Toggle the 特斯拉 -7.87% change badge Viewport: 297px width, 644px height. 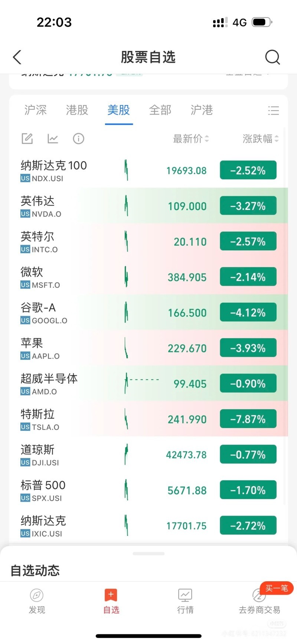coord(248,419)
